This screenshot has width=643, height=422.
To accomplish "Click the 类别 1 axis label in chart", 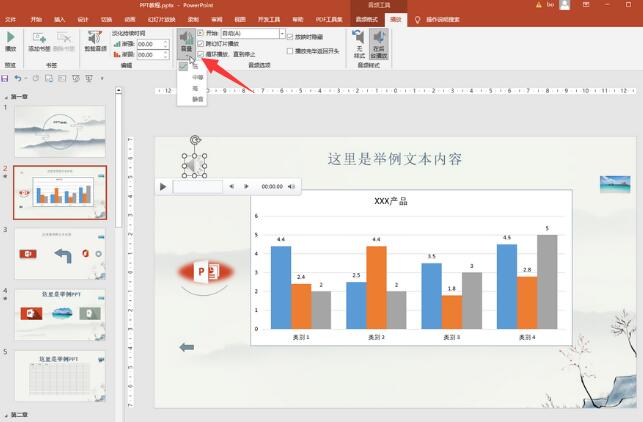I will 301,338.
